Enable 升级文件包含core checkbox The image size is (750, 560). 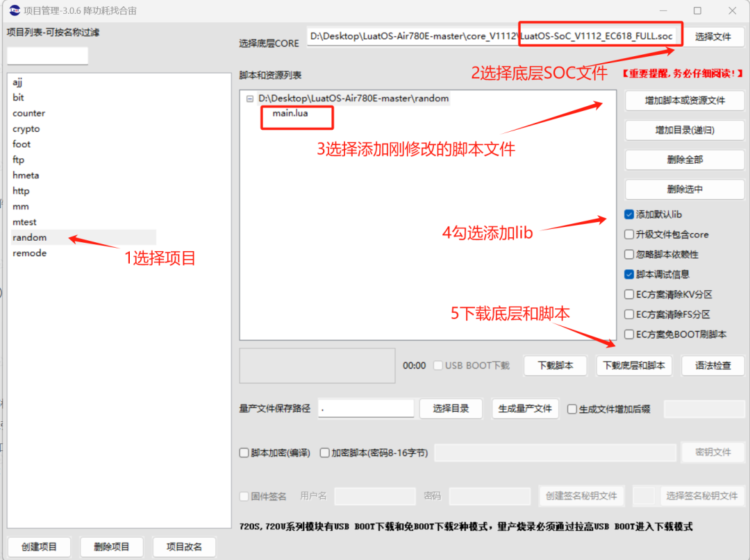628,235
